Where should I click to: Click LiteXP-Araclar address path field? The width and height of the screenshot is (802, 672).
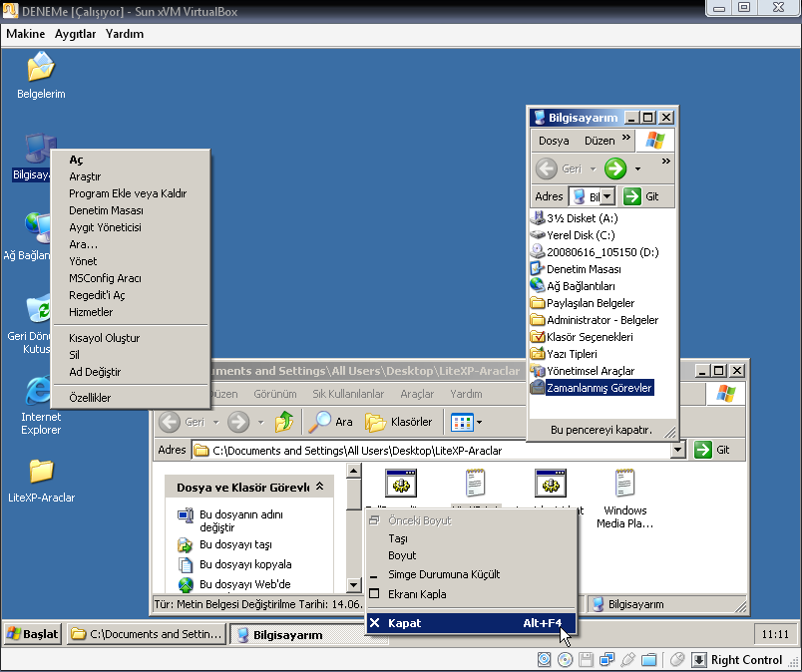pos(432,450)
